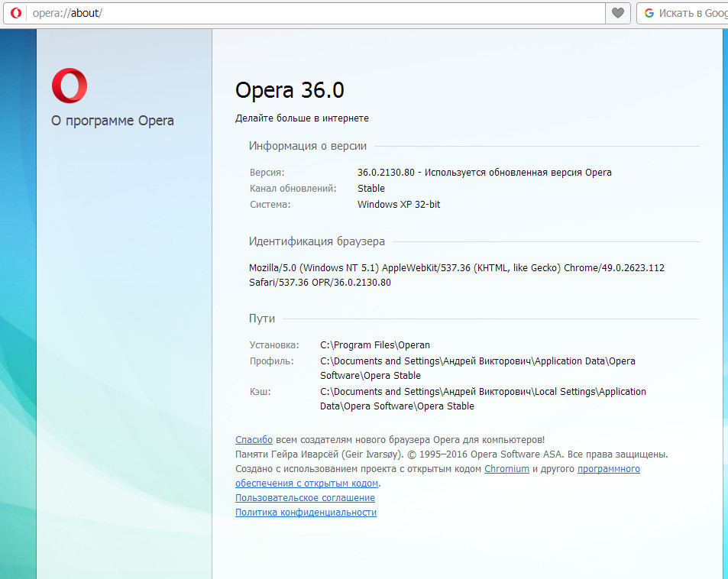Click the Профиль: label

pos(272,361)
